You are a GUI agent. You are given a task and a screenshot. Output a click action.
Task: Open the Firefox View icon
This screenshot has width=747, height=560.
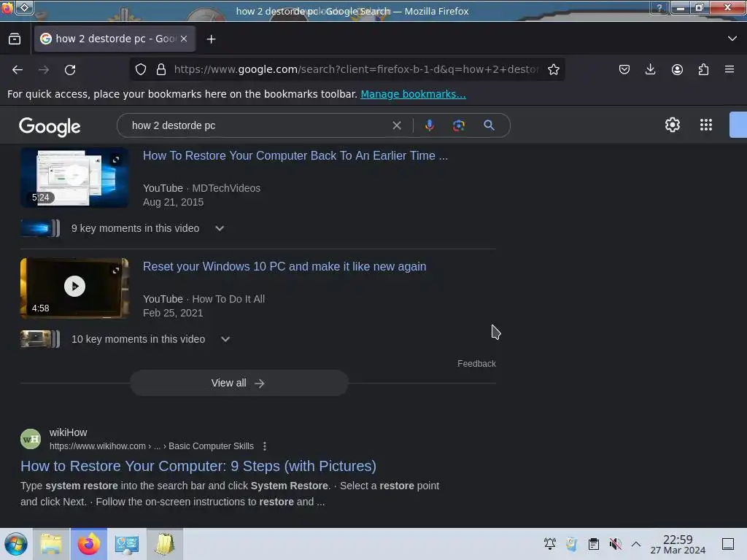(x=15, y=39)
